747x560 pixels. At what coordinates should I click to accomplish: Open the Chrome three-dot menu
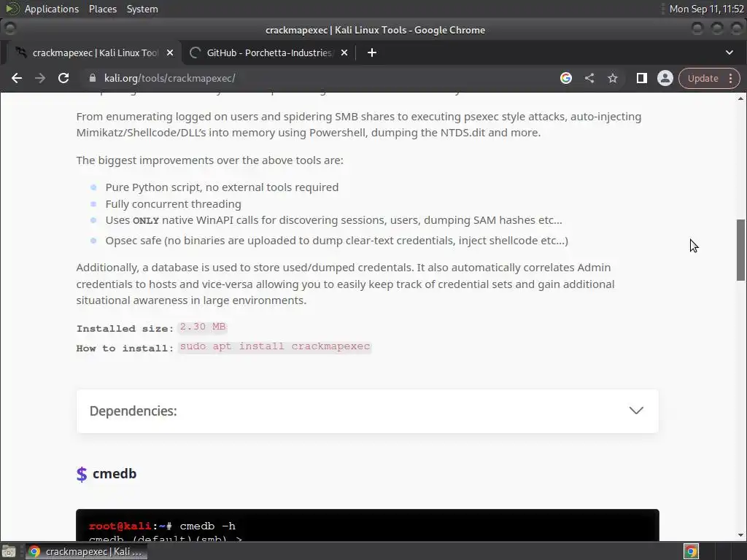(731, 79)
